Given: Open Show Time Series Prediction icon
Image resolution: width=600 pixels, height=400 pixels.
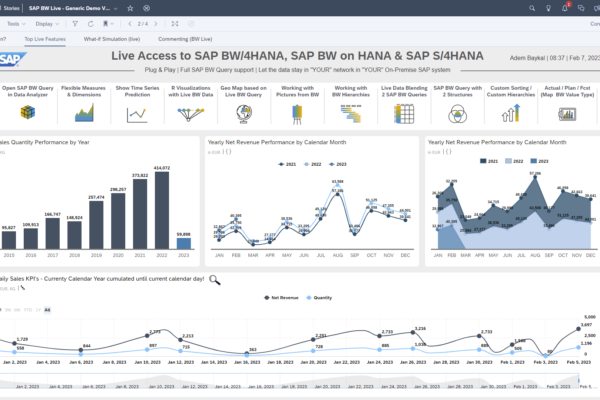Looking at the screenshot, I should [137, 115].
